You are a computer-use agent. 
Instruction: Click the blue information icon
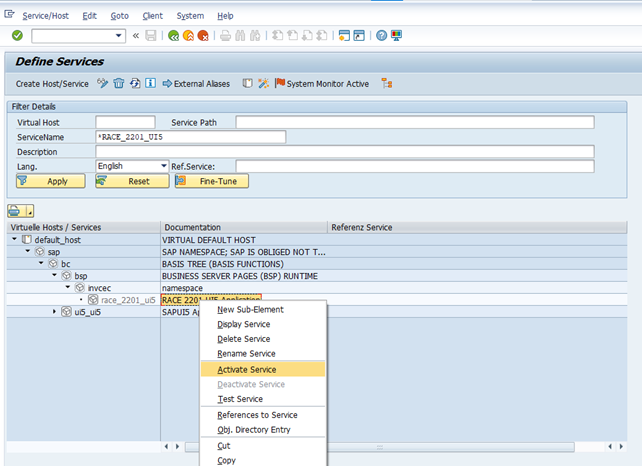pos(149,84)
